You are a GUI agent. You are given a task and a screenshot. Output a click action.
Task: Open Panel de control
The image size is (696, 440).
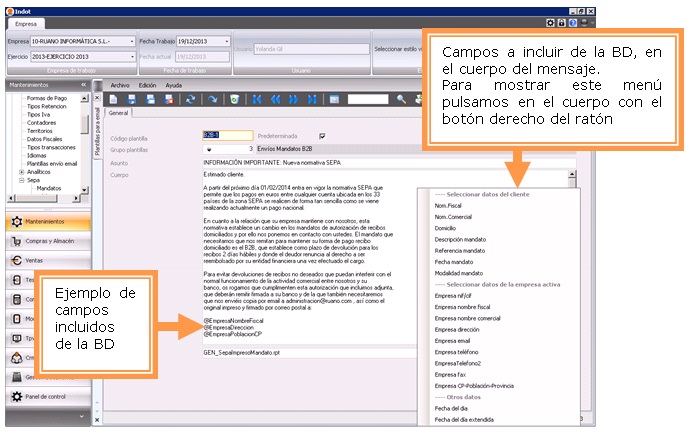(x=44, y=396)
